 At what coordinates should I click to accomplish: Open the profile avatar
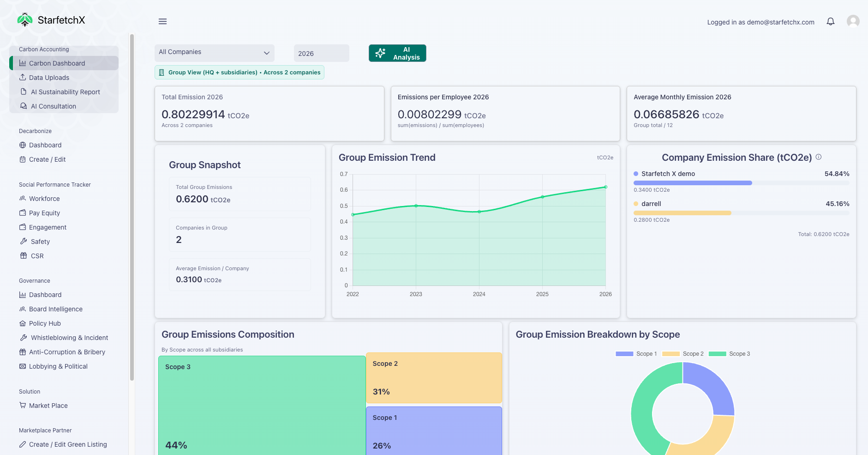853,21
